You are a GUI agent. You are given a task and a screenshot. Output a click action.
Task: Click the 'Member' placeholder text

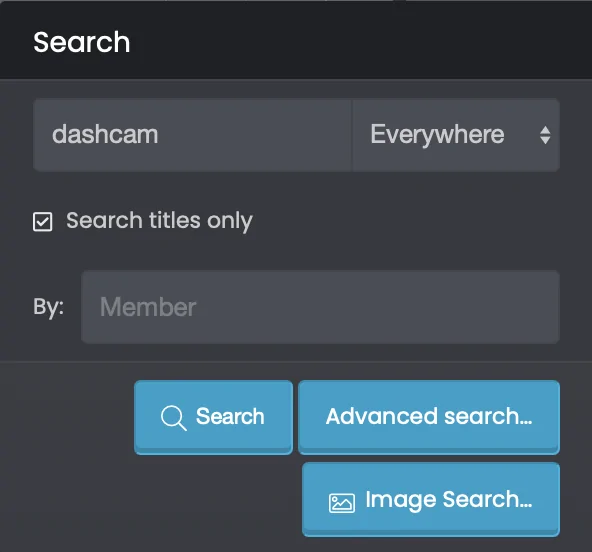click(x=148, y=307)
